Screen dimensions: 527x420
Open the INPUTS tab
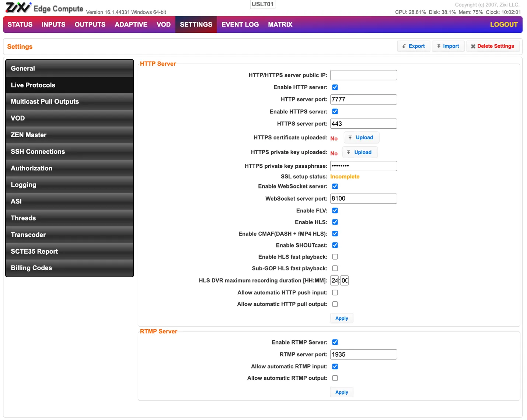53,24
